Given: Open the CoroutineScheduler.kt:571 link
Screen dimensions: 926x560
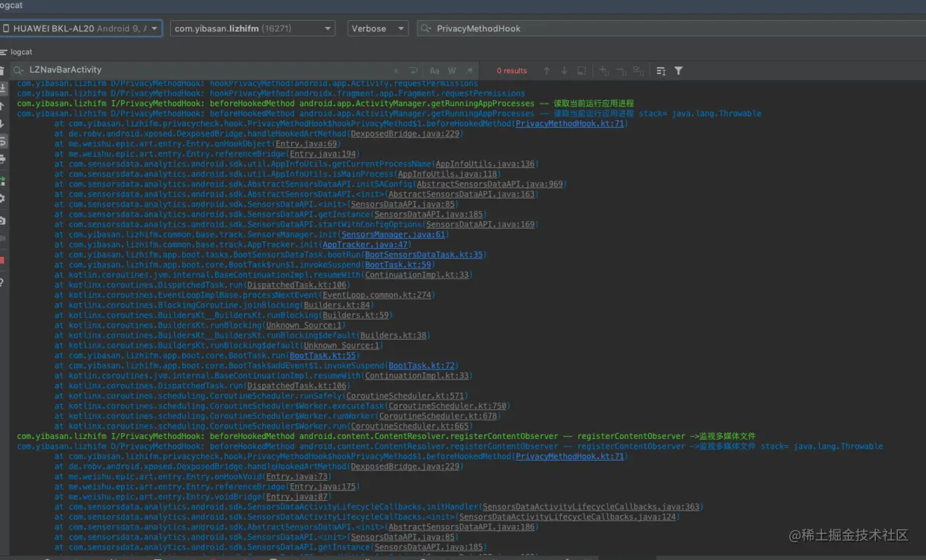Looking at the screenshot, I should coord(405,396).
